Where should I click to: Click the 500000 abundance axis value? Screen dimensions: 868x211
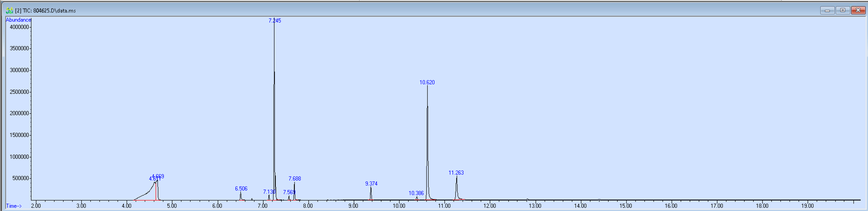21,178
